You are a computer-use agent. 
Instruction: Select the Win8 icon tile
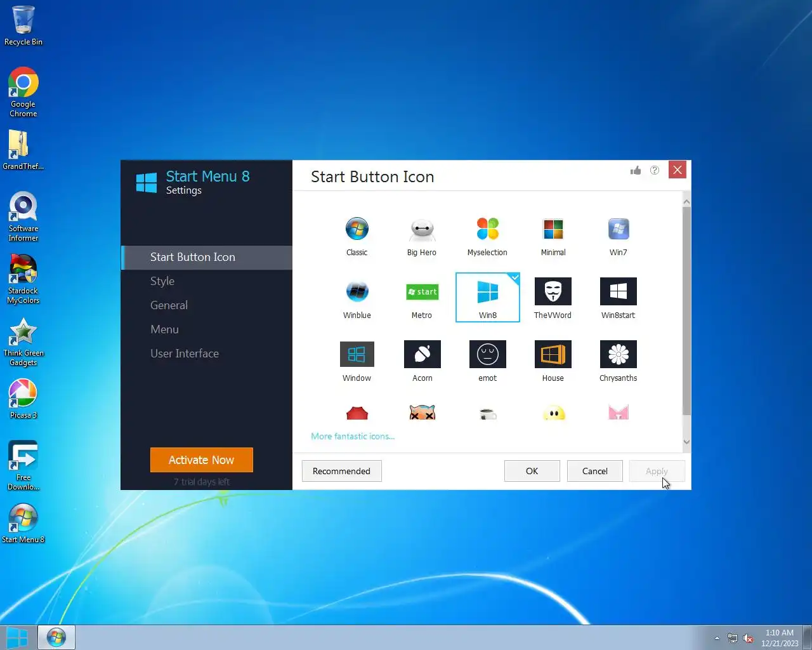(488, 298)
